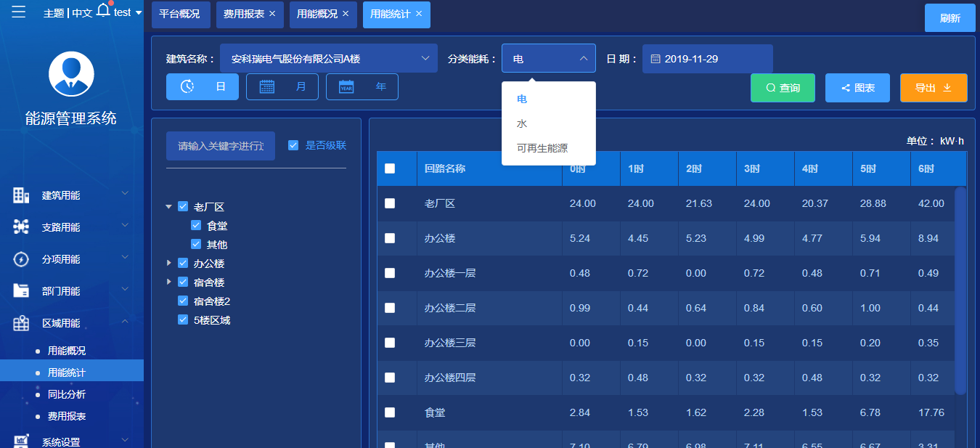Open the notification bell icon

pos(104,10)
